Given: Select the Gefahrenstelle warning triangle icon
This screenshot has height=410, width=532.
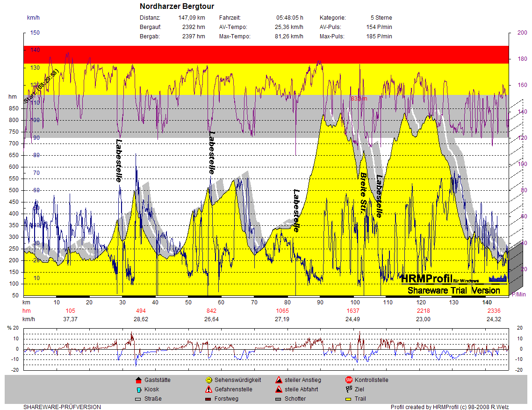Looking at the screenshot, I should tap(208, 389).
